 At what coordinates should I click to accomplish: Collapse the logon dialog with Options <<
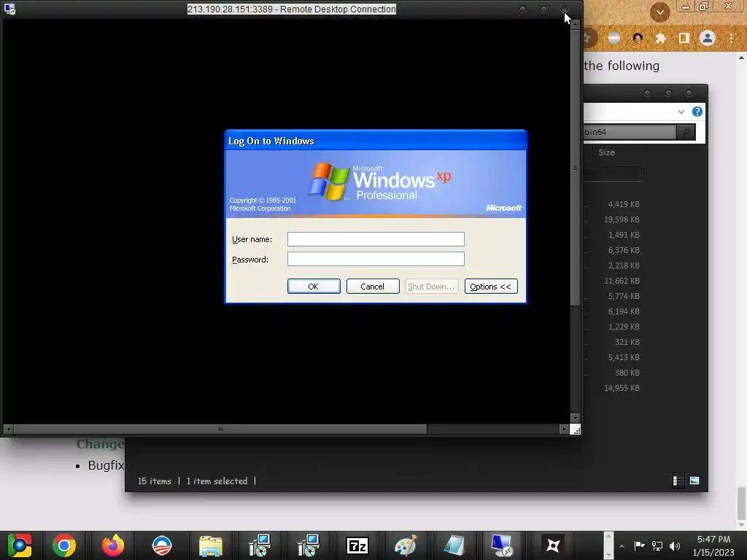pos(491,286)
